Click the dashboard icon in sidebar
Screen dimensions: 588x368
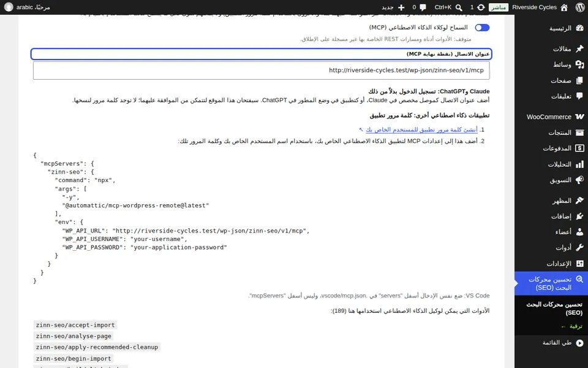tap(580, 28)
